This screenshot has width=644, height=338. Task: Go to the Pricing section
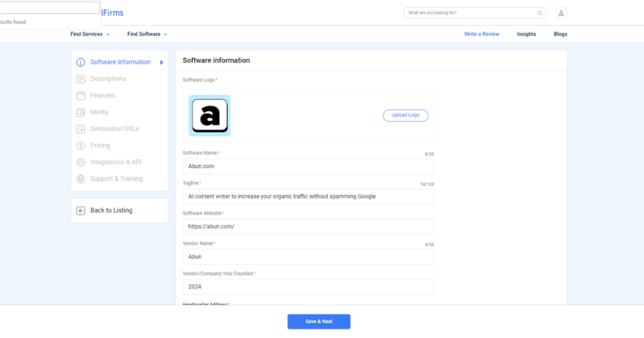pos(100,146)
